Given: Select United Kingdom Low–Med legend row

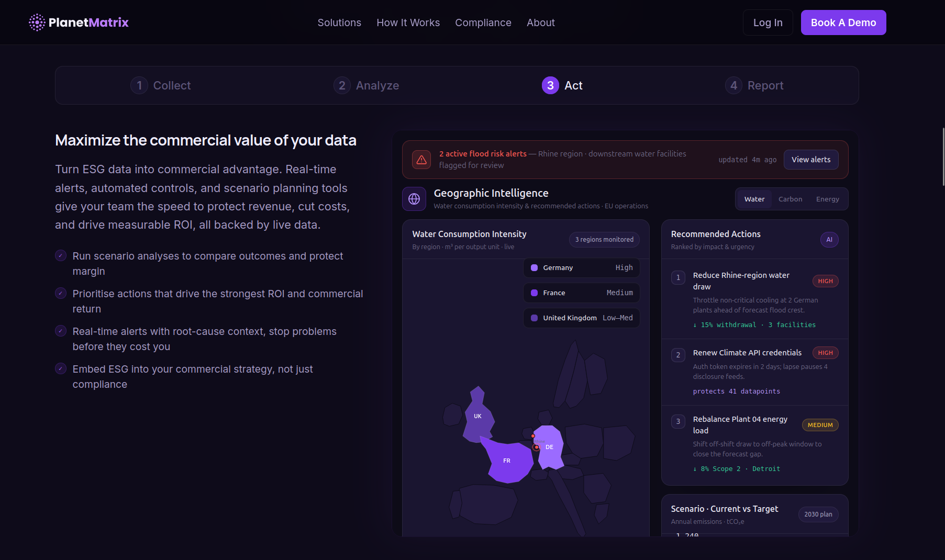Looking at the screenshot, I should pyautogui.click(x=582, y=318).
